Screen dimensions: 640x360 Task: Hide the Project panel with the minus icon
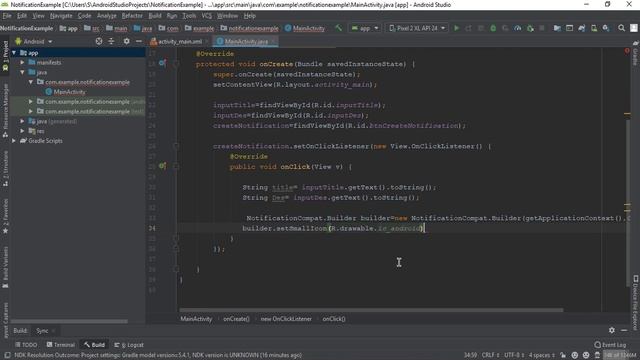(x=139, y=41)
